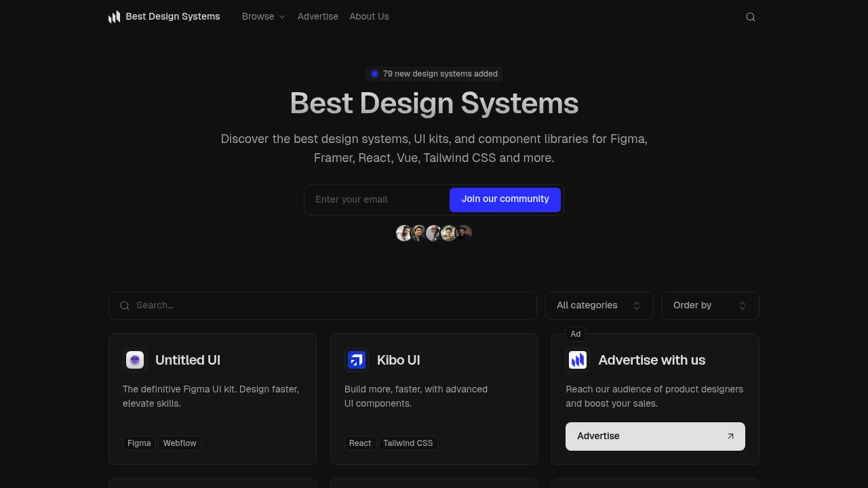Select the Figma tag on Untitled UI
The width and height of the screenshot is (868, 488).
139,443
